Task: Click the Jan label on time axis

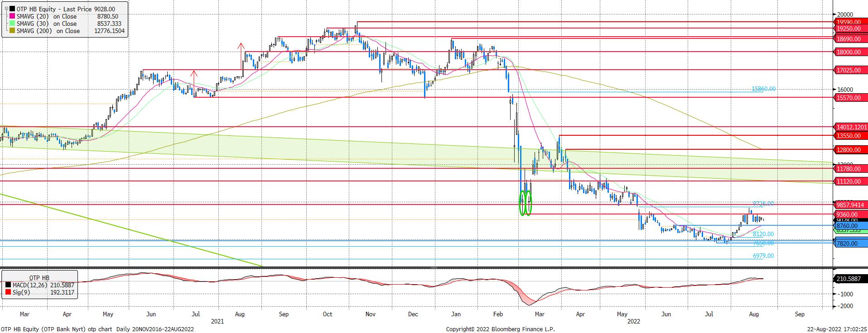Action: 456,314
